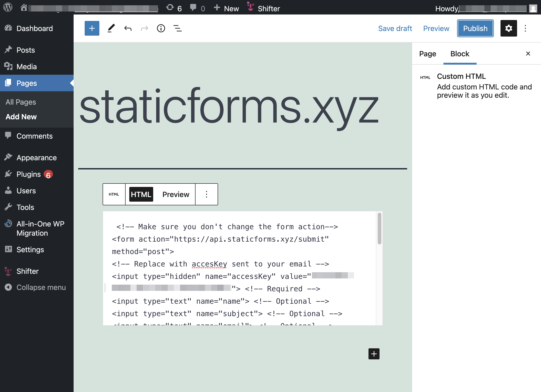Show content structure info

(x=161, y=28)
